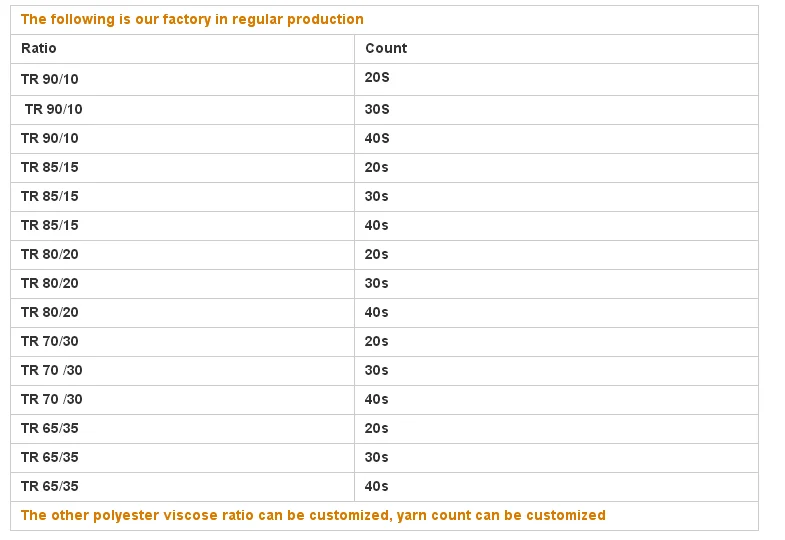Select the 30S count for TR 90/10
Image resolution: width=785 pixels, height=540 pixels.
377,109
